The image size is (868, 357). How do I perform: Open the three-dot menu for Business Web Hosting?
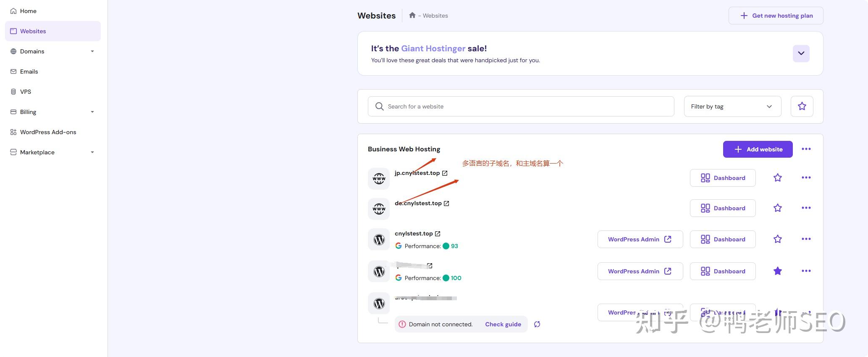[806, 149]
